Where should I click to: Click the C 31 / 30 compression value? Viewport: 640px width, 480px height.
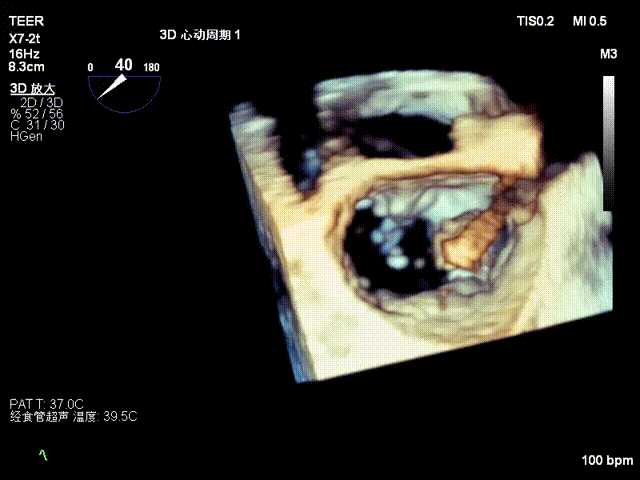tap(37, 124)
